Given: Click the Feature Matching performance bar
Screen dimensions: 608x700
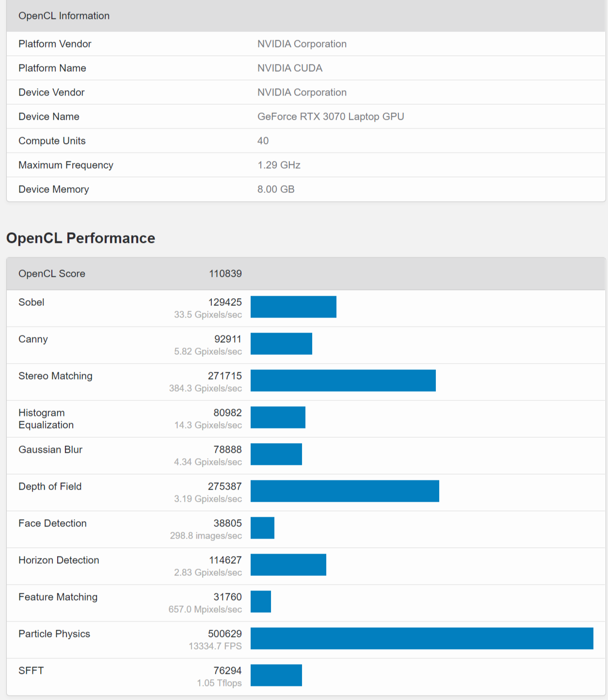Looking at the screenshot, I should click(x=261, y=602).
